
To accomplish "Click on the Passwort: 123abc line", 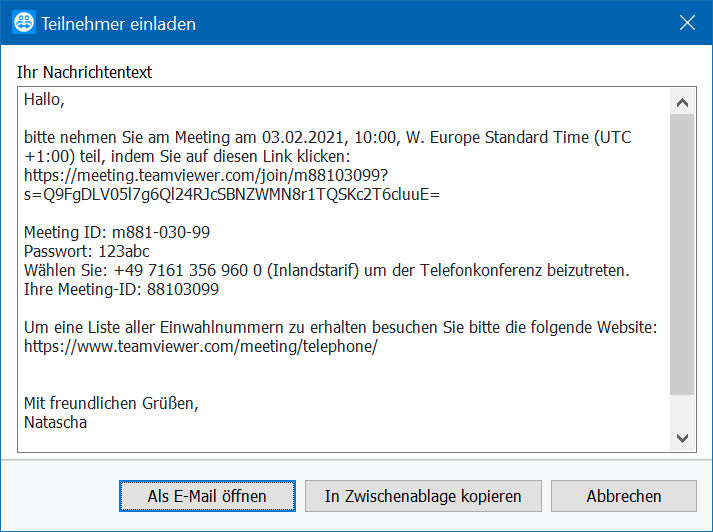I will click(86, 251).
